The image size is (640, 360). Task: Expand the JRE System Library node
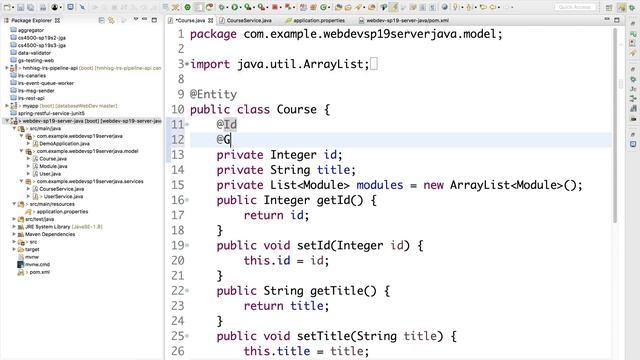tap(14, 227)
